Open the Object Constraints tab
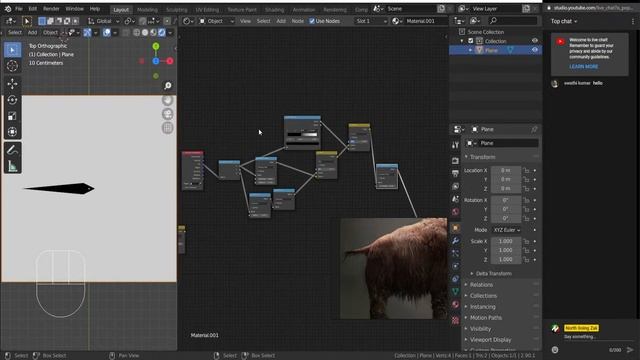The height and width of the screenshot is (360, 640). point(456,279)
